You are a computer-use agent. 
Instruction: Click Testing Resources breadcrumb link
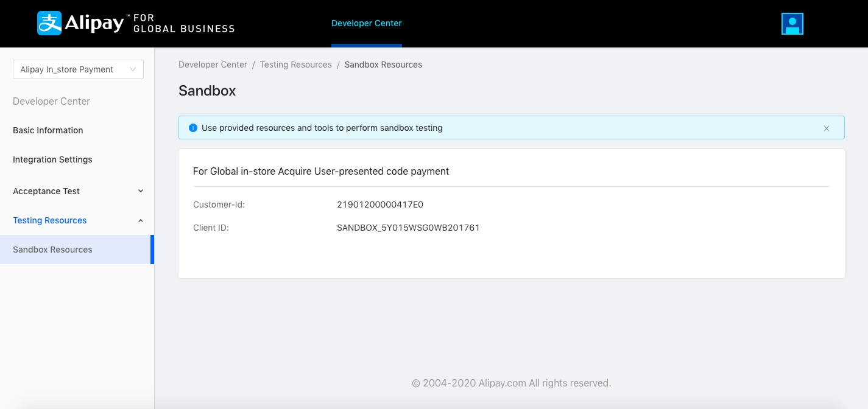point(295,65)
